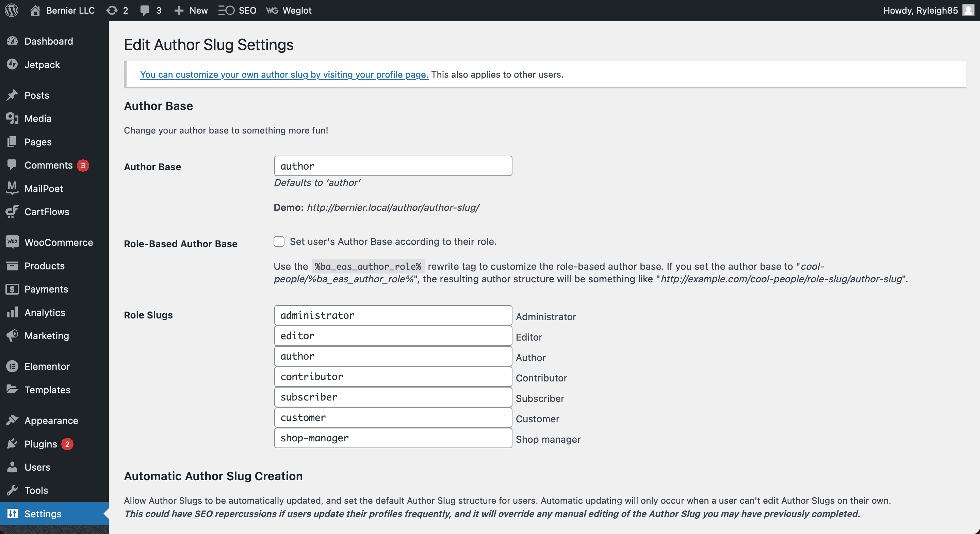Click the Bernier LLC site name

pyautogui.click(x=70, y=10)
